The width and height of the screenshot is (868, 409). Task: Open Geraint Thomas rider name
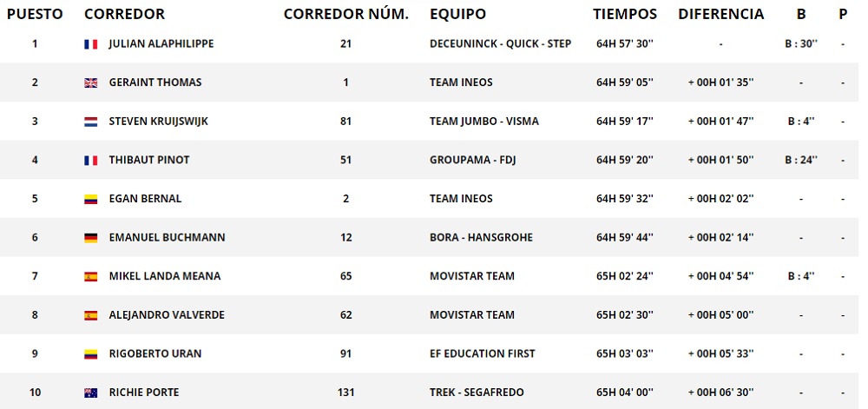point(155,82)
